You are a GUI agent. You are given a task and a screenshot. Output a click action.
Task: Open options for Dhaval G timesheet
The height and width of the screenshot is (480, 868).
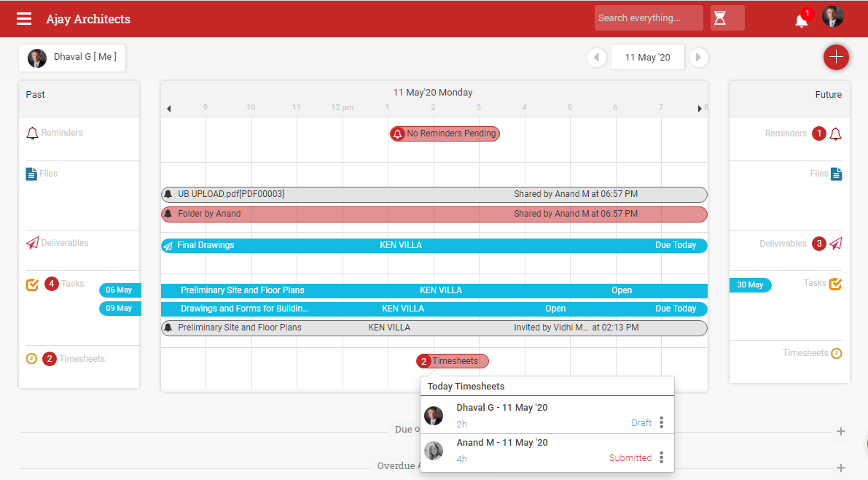[661, 422]
